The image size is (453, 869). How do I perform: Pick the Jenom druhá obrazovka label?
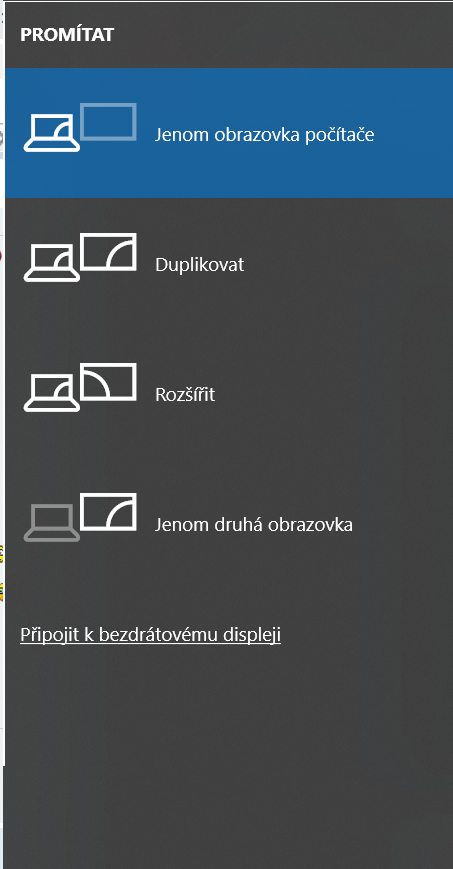[x=253, y=524]
